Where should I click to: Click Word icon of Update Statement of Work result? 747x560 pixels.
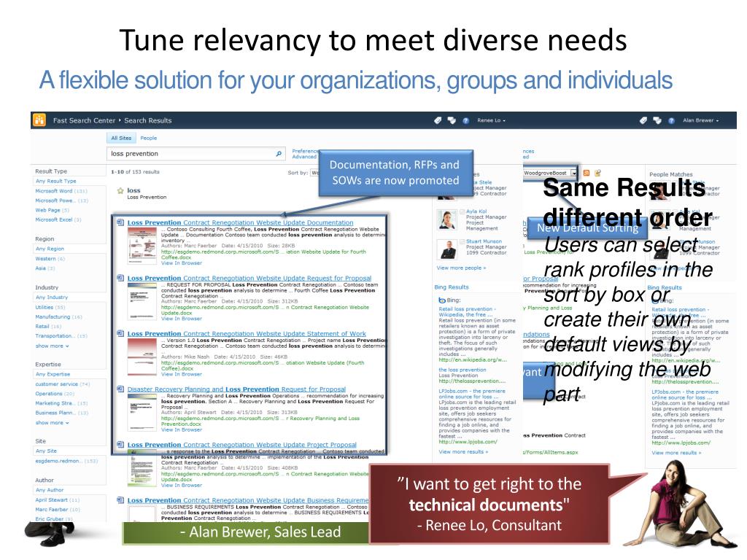(x=120, y=333)
